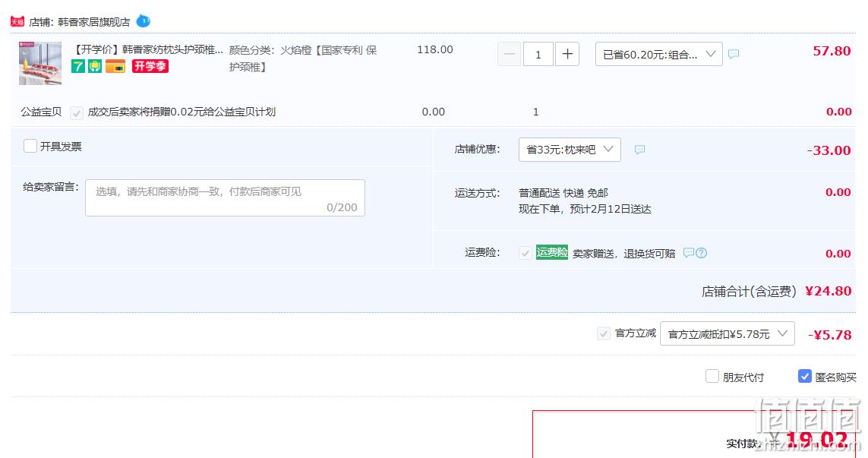Toggle the 公益宝贝 checkbox
The height and width of the screenshot is (458, 868).
click(77, 112)
